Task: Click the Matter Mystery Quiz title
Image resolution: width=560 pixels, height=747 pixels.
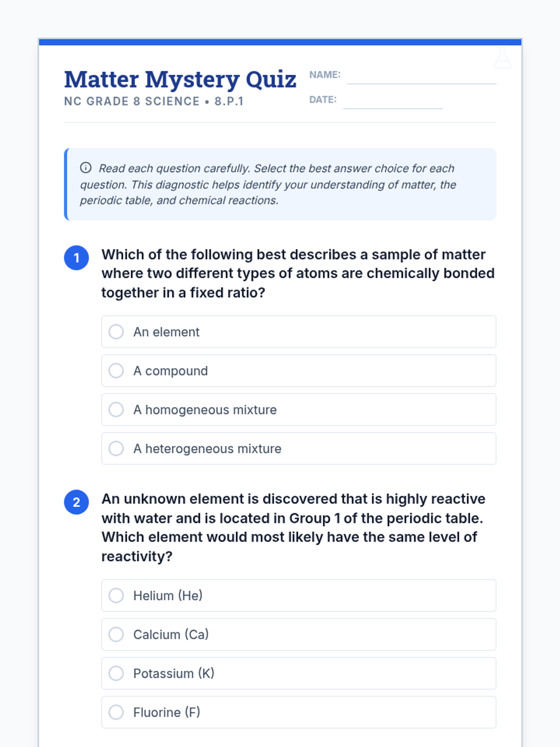Action: [181, 79]
